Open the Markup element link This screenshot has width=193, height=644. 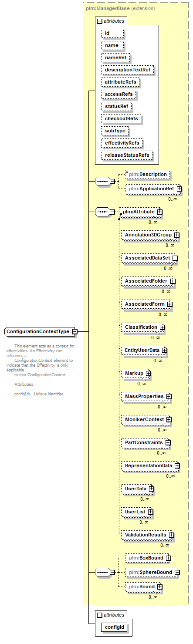(x=134, y=374)
